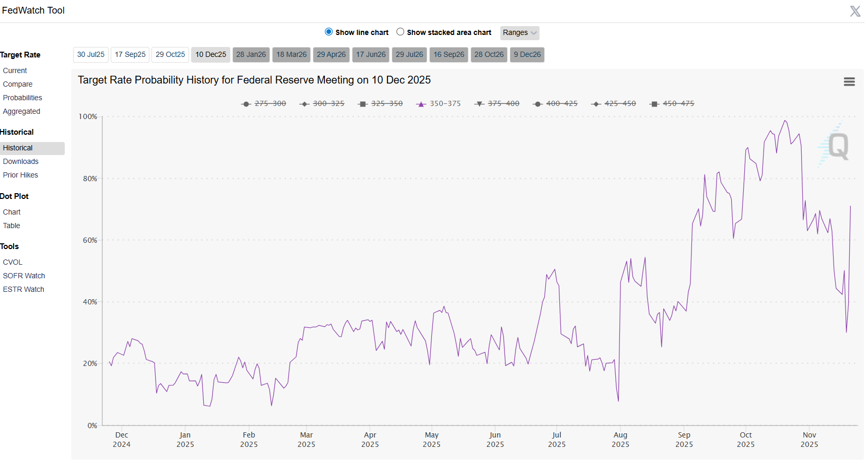Viewport: 868px width, 461px height.
Task: Go to Downloads in Historical section
Action: [x=21, y=161]
